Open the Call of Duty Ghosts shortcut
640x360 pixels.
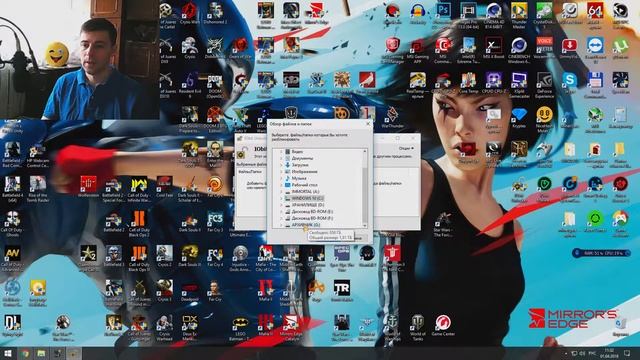tap(12, 225)
